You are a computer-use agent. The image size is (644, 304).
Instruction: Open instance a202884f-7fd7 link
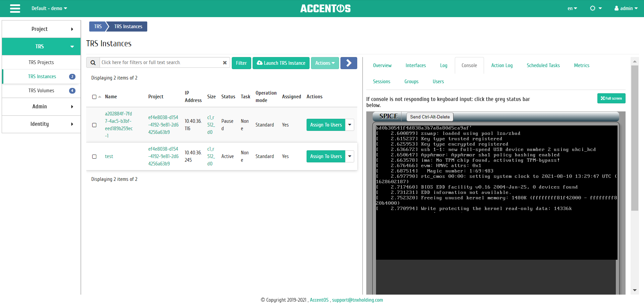pos(119,125)
